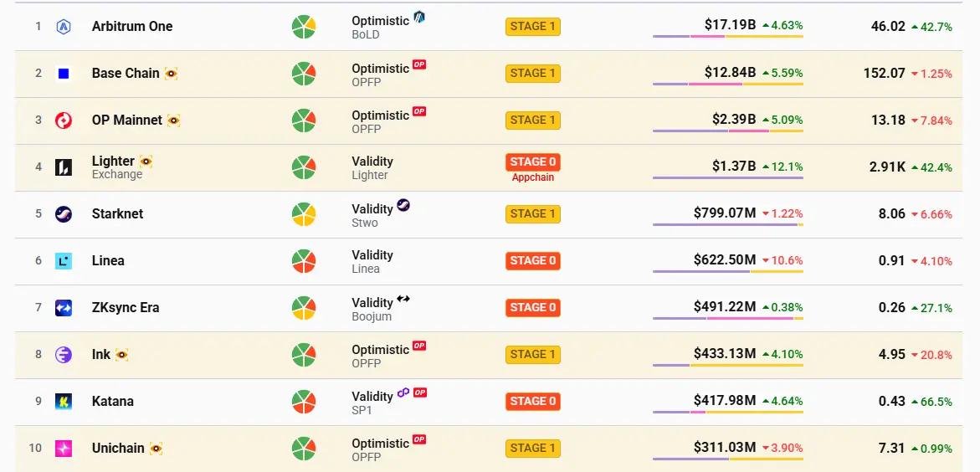Click ZKsync Era's value breakdown bar
The image size is (980, 472).
727,318
